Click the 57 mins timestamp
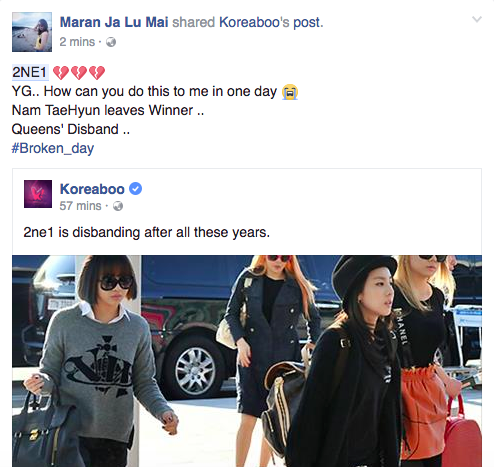This screenshot has height=467, width=494. tap(80, 206)
